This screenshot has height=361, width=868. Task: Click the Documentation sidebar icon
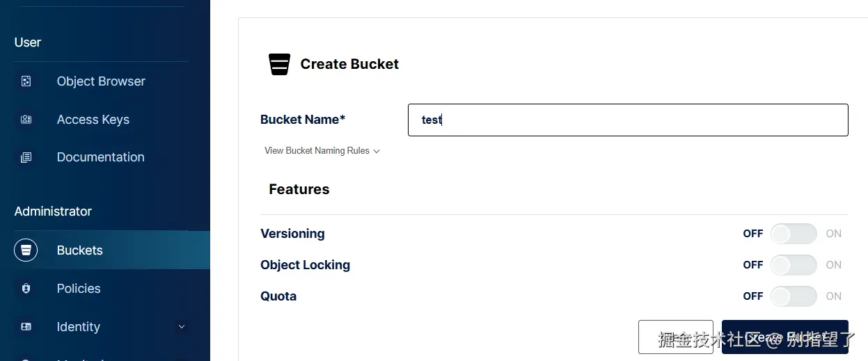tap(26, 157)
